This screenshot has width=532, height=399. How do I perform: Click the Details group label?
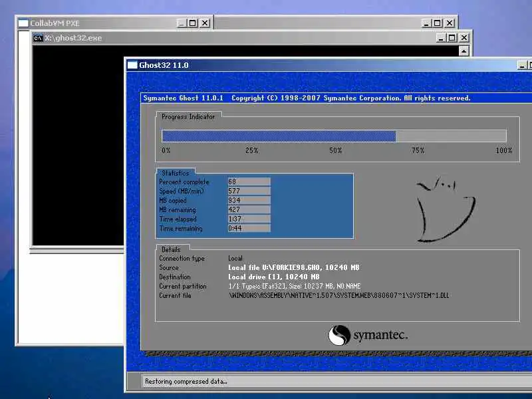(x=171, y=249)
